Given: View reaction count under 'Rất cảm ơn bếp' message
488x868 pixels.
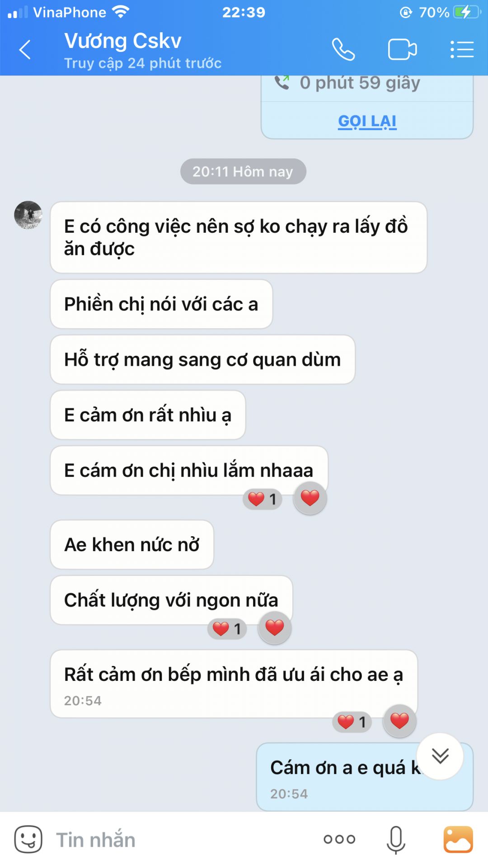Looking at the screenshot, I should (x=352, y=722).
